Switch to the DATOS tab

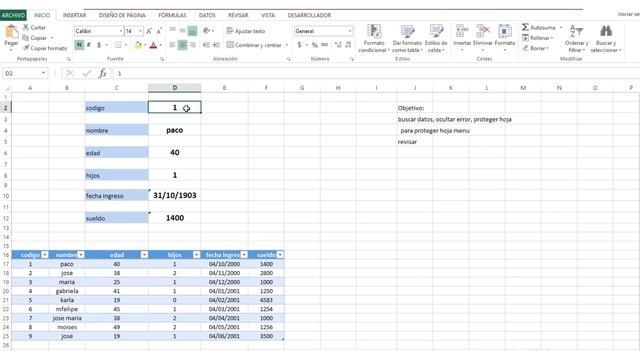pos(207,15)
